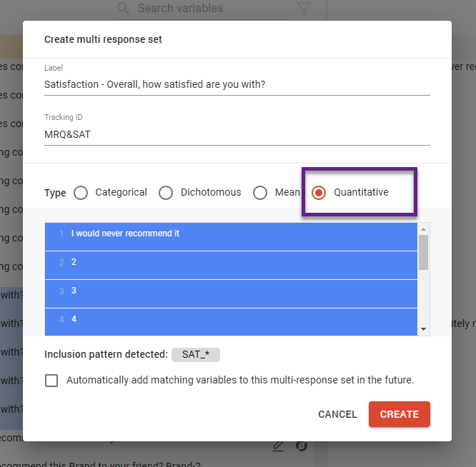Click the search magnifier icon
The height and width of the screenshot is (467, 476).
(124, 9)
